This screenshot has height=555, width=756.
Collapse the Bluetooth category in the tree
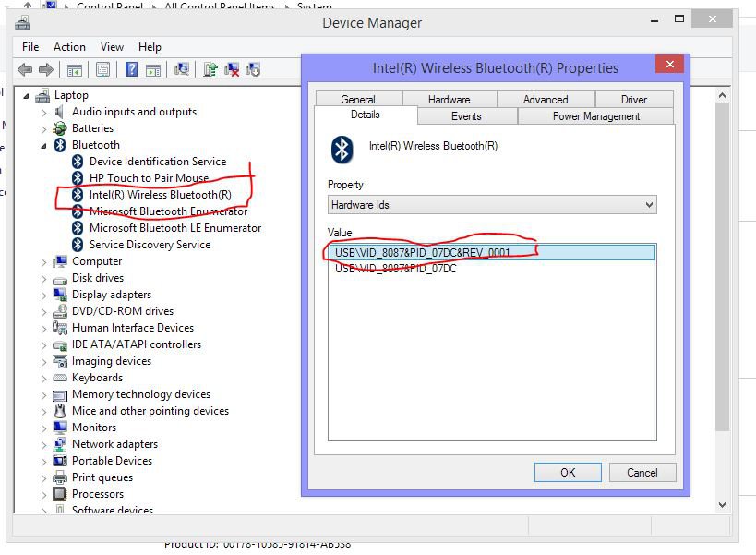click(x=43, y=145)
